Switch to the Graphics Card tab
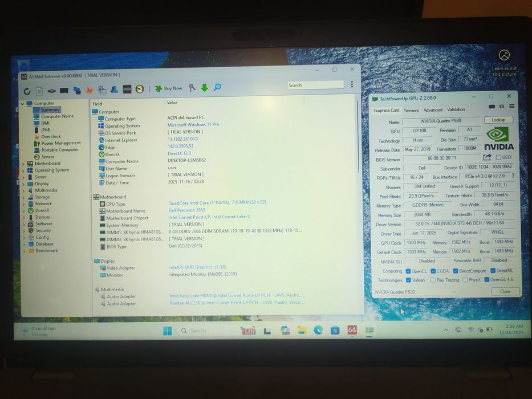This screenshot has width=532, height=399. click(386, 111)
